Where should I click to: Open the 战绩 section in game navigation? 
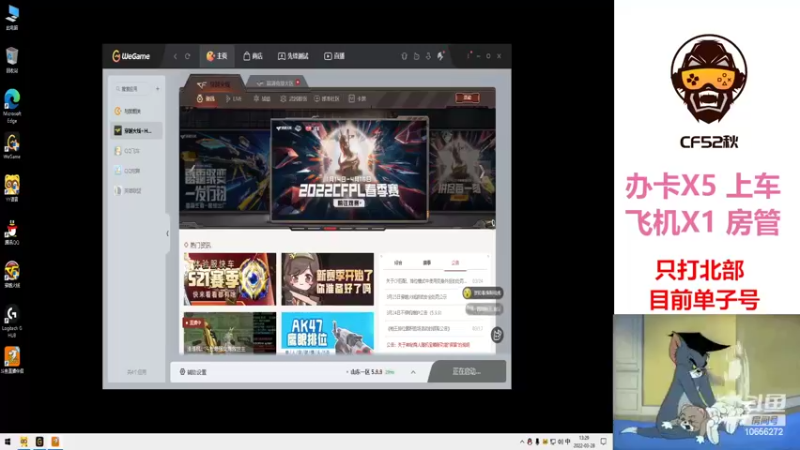pyautogui.click(x=293, y=98)
